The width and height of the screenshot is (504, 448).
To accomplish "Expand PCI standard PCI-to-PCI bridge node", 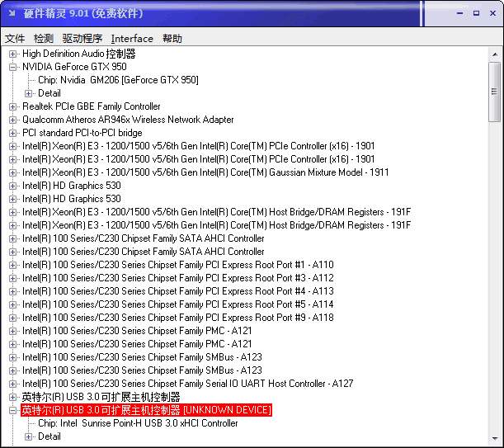I will 12,133.
